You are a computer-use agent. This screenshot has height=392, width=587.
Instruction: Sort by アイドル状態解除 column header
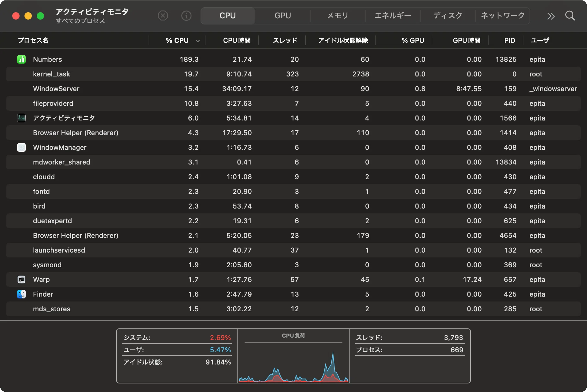click(343, 40)
